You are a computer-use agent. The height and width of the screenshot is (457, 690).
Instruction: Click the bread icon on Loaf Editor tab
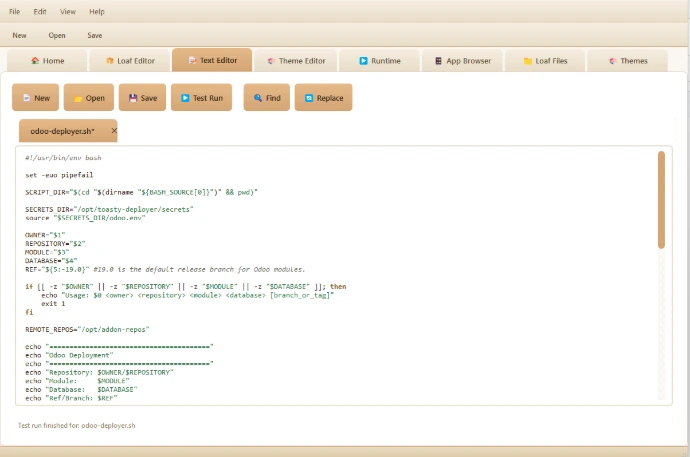[x=110, y=61]
